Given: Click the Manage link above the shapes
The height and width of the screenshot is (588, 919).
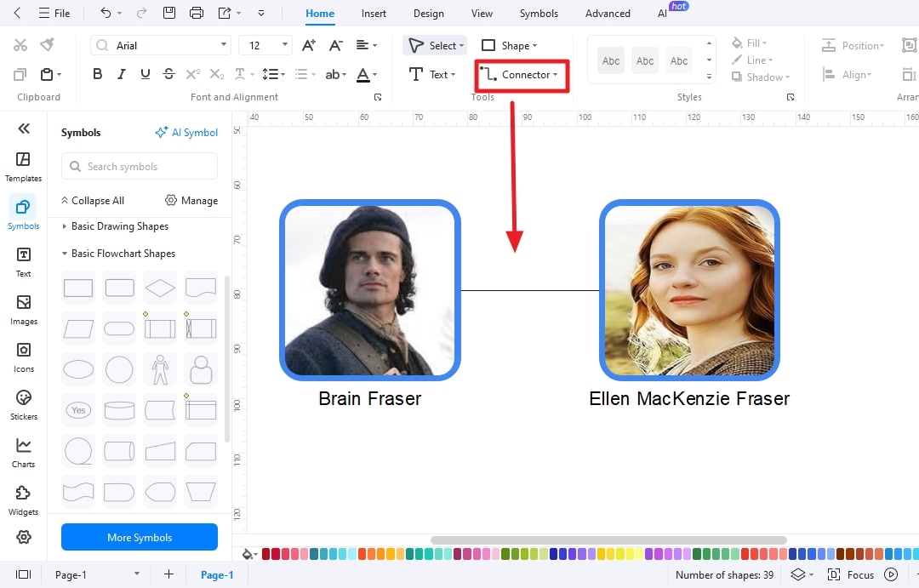Looking at the screenshot, I should pos(197,200).
